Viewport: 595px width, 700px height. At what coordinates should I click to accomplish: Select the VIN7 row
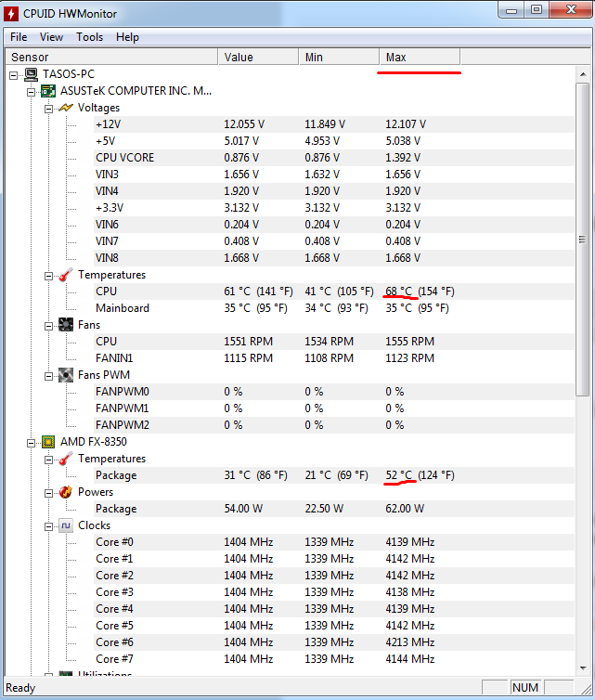(x=334, y=241)
